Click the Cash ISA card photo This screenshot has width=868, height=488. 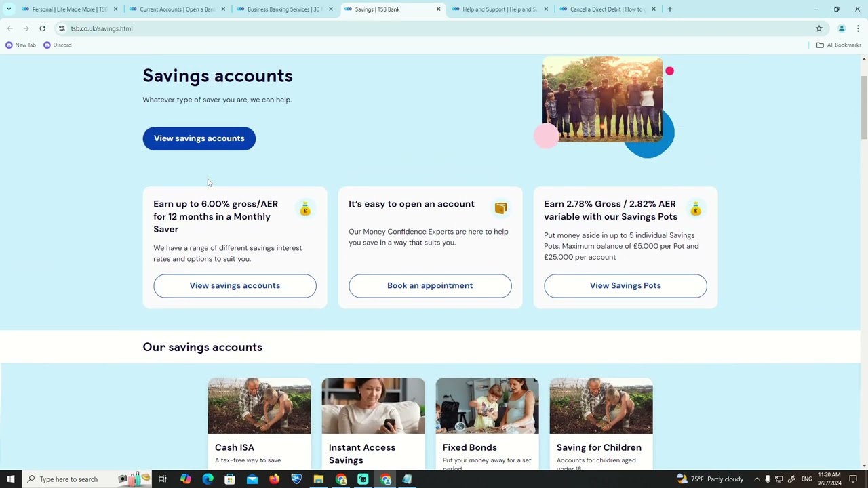[x=259, y=405]
